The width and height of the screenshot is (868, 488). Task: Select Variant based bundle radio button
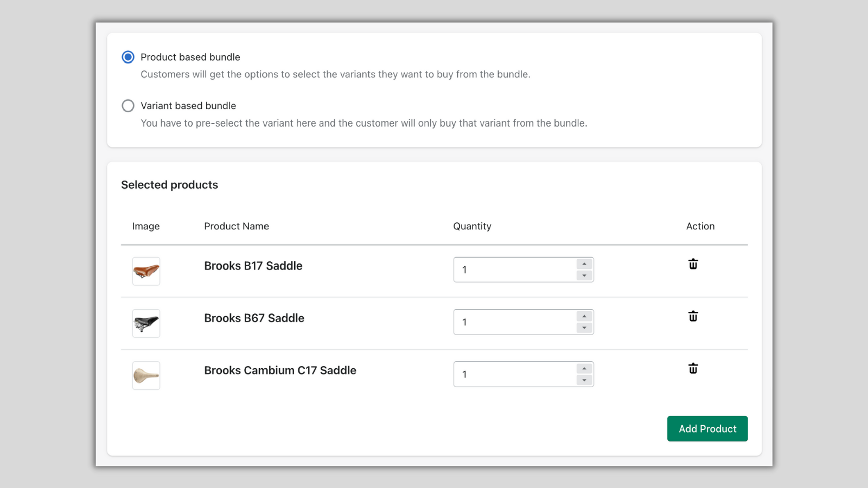[x=128, y=106]
